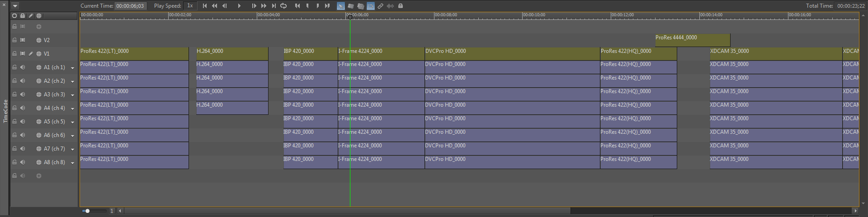The height and width of the screenshot is (217, 868).
Task: Click the Current Time field
Action: (130, 6)
